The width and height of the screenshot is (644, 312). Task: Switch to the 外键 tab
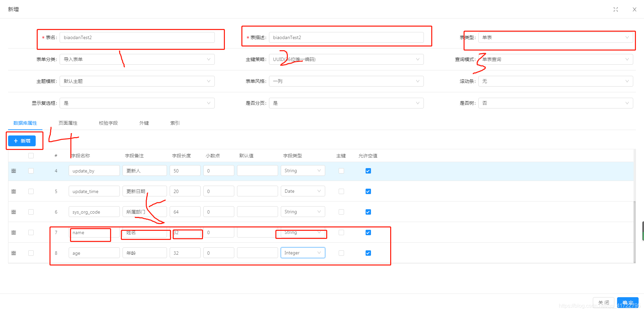pyautogui.click(x=144, y=123)
